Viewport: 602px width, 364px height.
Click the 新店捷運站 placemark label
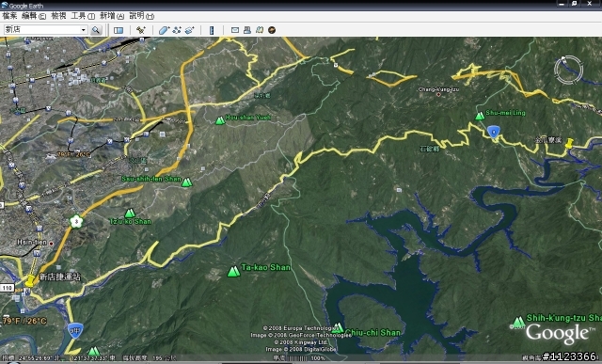(x=60, y=277)
